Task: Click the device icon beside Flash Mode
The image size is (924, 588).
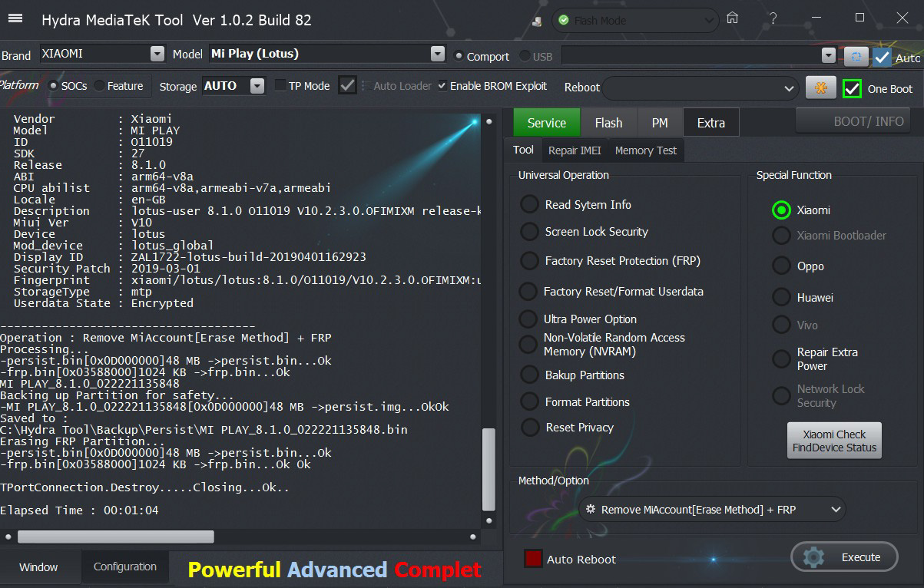Action: [537, 21]
